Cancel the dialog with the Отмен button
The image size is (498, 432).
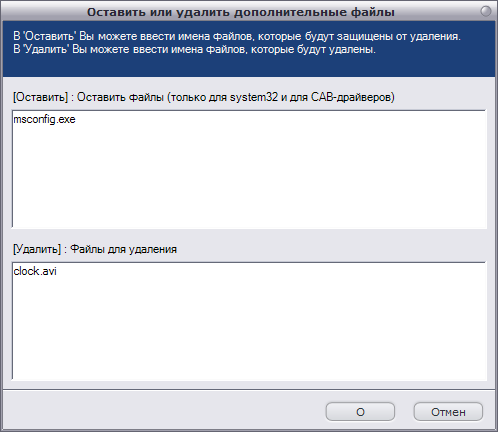448,412
